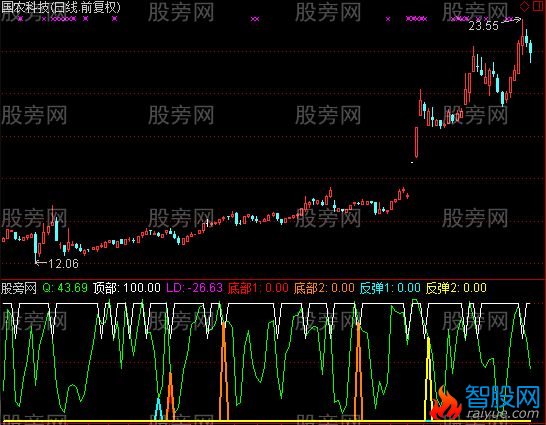This screenshot has height=425, width=546.
Task: Click the red window-split icon beside the diamond
Action: [538, 6]
